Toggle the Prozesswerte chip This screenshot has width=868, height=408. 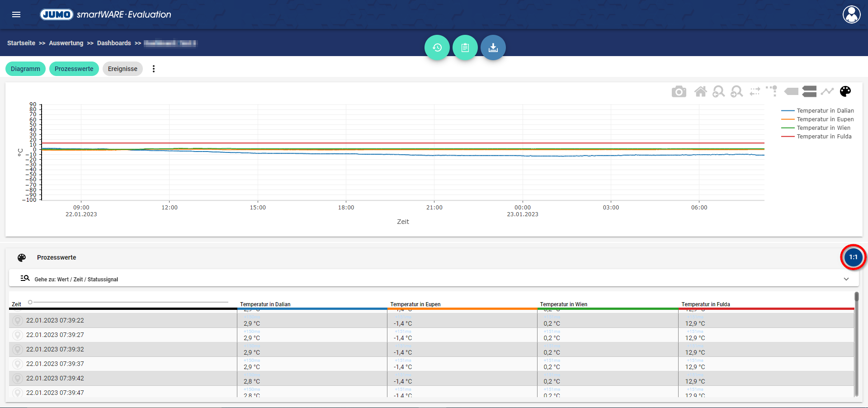(x=74, y=69)
